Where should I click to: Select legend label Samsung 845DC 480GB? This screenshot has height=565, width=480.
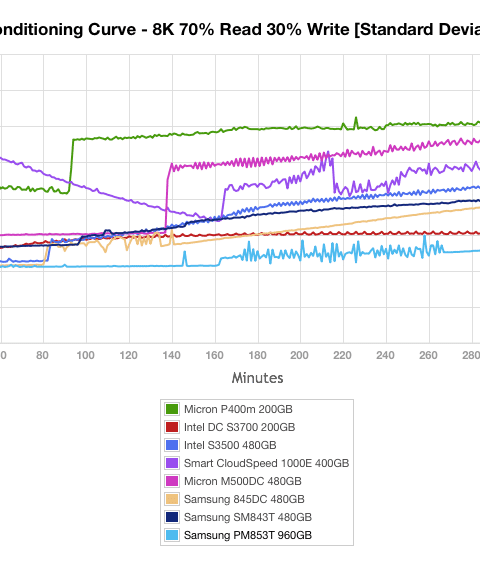[244, 499]
